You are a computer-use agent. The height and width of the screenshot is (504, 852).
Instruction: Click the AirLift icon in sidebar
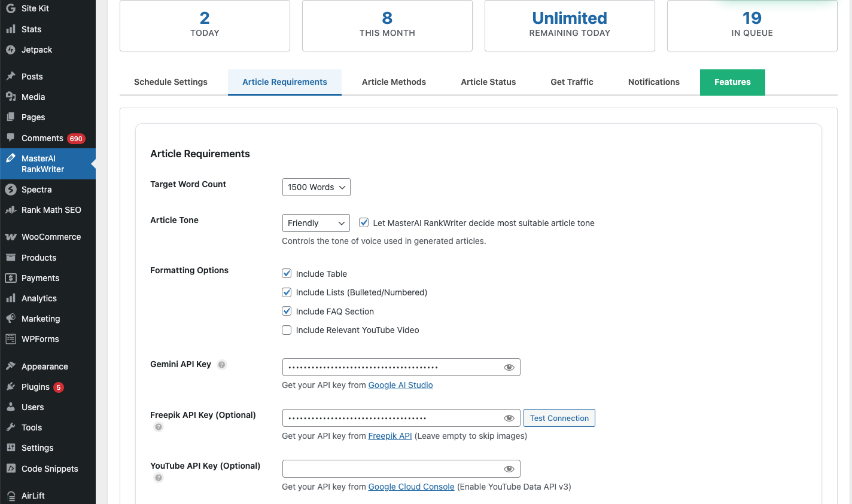pos(11,496)
